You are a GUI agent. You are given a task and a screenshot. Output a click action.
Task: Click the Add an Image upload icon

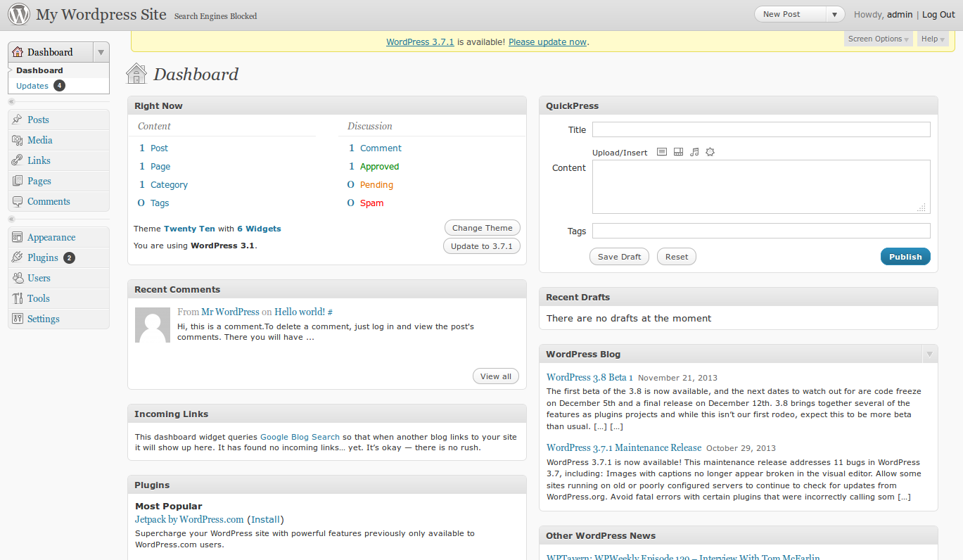click(x=661, y=152)
